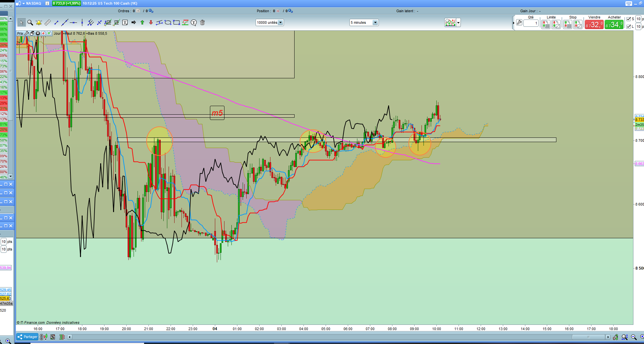The width and height of the screenshot is (644, 344).
Task: Choose the vertical line drawing tool
Action: point(82,22)
